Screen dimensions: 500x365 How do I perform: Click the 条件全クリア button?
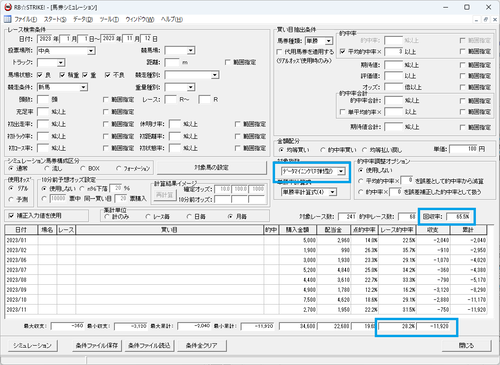click(201, 345)
